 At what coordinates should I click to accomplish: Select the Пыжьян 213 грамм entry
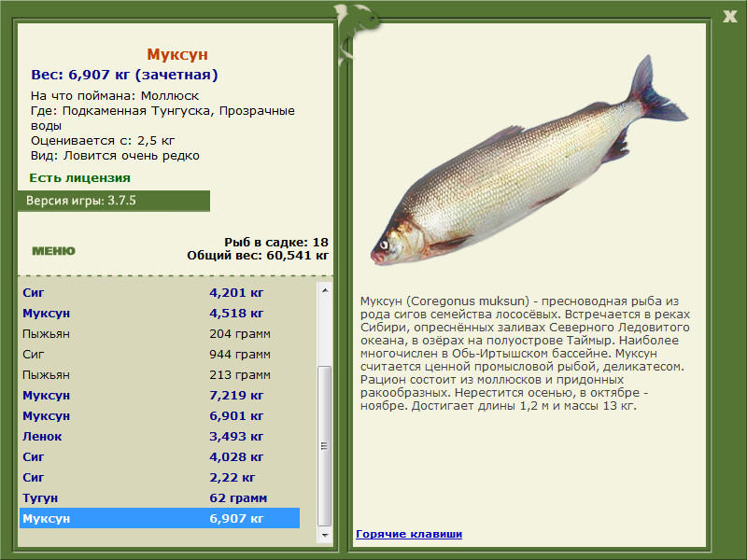[x=160, y=374]
